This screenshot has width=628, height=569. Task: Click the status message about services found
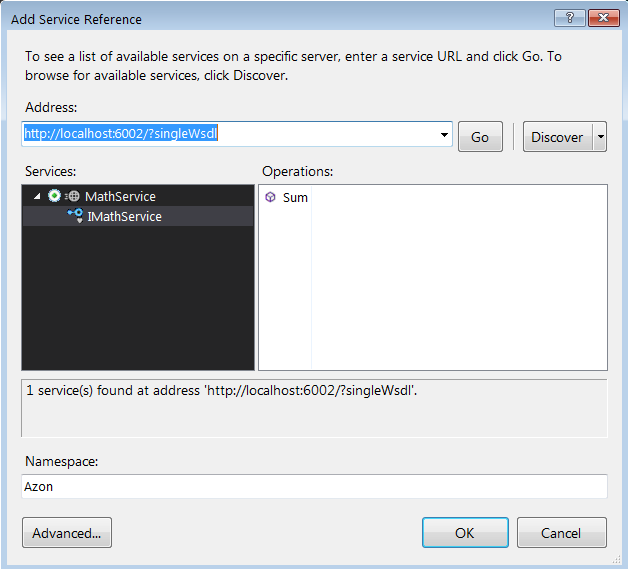[220, 391]
